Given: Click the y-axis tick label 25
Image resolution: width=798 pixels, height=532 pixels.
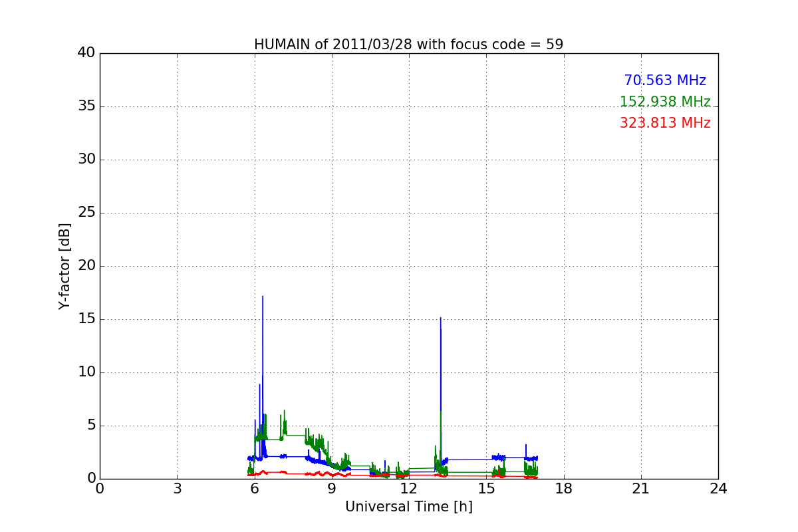Looking at the screenshot, I should [86, 213].
